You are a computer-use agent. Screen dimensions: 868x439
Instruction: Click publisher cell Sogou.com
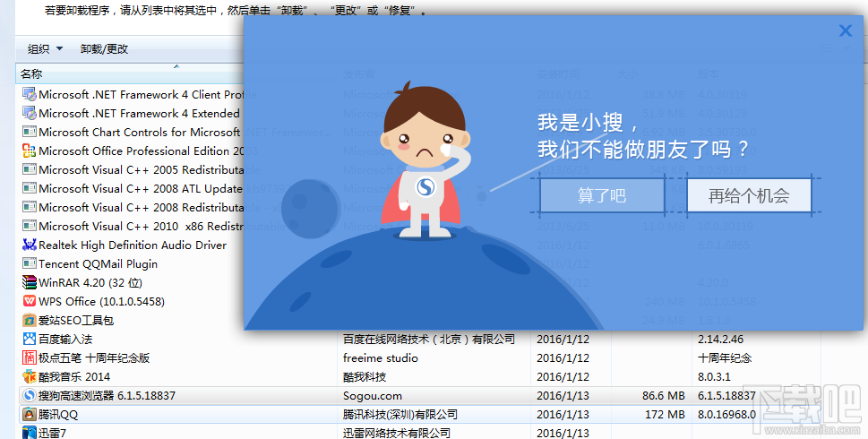click(x=373, y=396)
